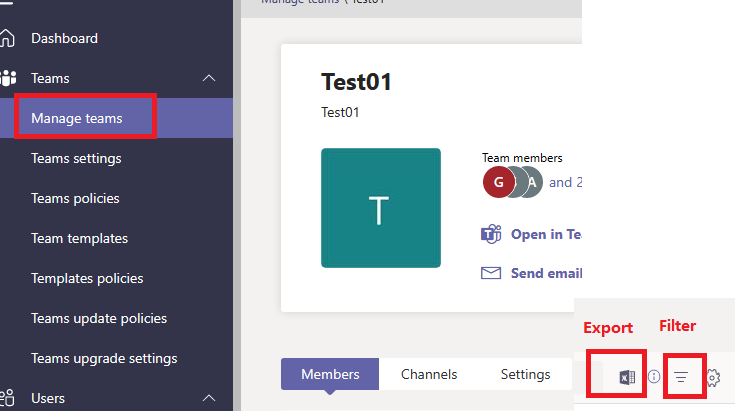735x417 pixels.
Task: Switch to the Channels tab
Action: click(429, 374)
